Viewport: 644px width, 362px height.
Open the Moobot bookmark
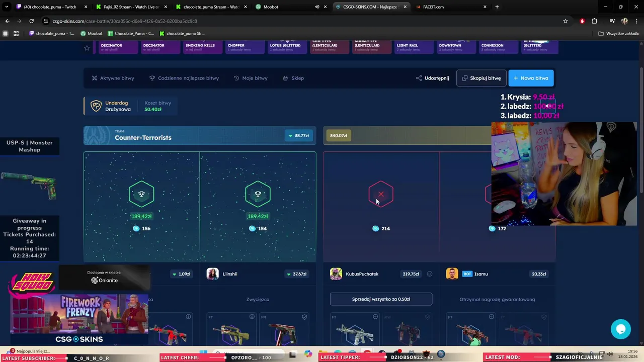coord(92,34)
